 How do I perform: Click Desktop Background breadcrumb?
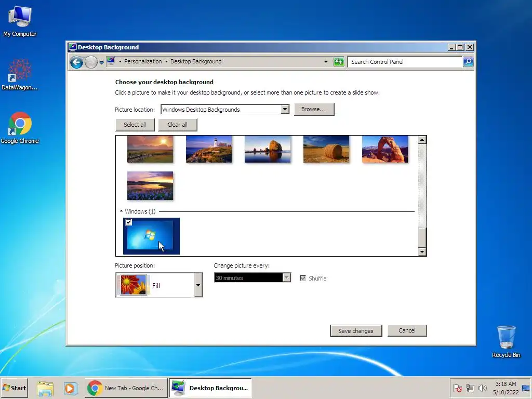tap(196, 61)
